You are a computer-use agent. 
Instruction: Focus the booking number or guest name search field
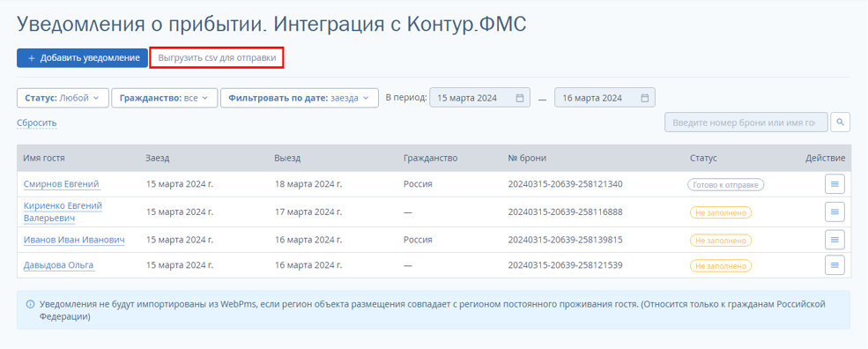point(746,123)
